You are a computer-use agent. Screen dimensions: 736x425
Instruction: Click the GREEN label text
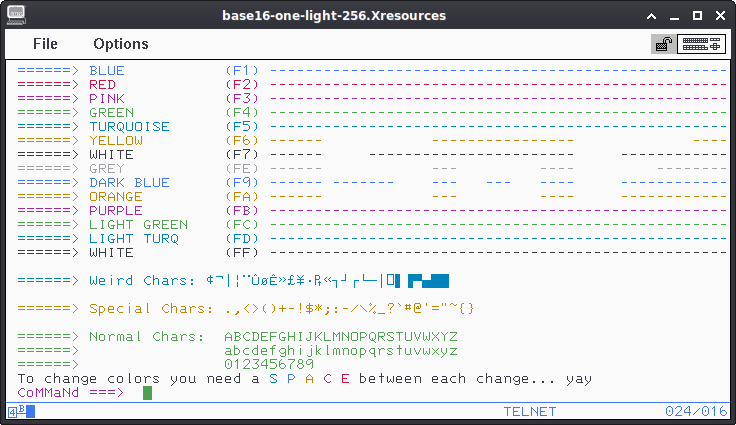112,113
